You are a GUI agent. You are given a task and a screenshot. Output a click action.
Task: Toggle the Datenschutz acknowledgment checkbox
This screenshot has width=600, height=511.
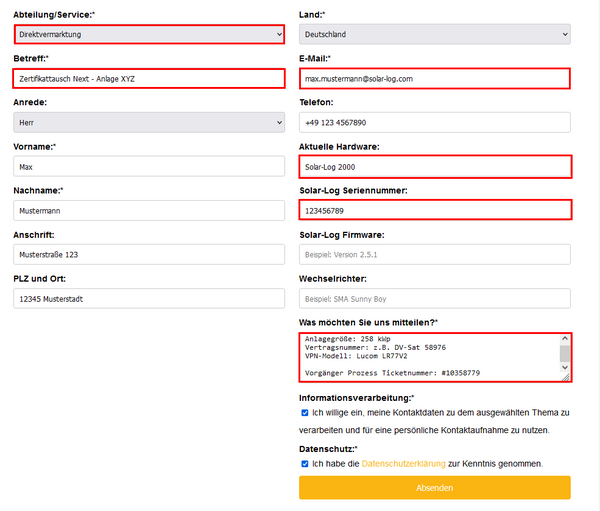click(x=305, y=464)
